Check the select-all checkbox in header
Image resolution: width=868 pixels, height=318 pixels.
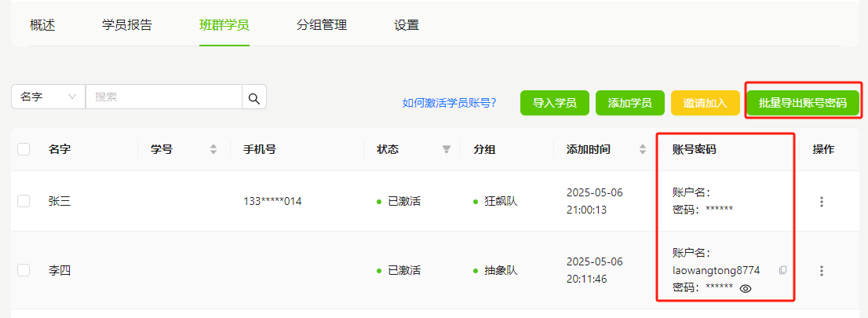(24, 149)
